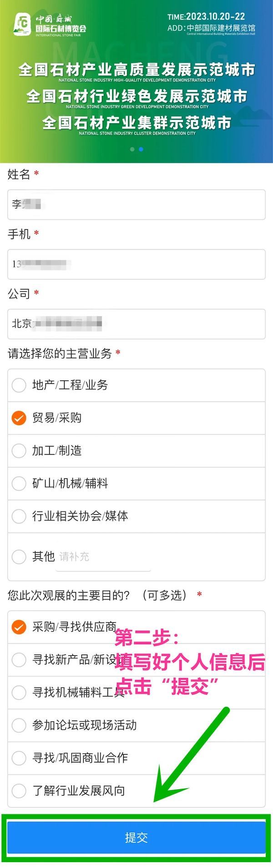Enable 参加论坛或现场活动 checkbox
The image size is (273, 868).
coord(19,725)
